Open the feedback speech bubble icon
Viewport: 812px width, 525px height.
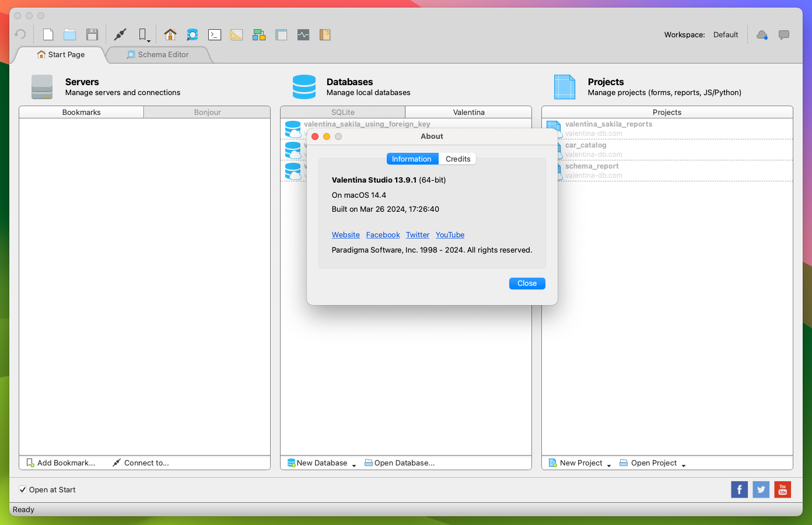tap(784, 35)
